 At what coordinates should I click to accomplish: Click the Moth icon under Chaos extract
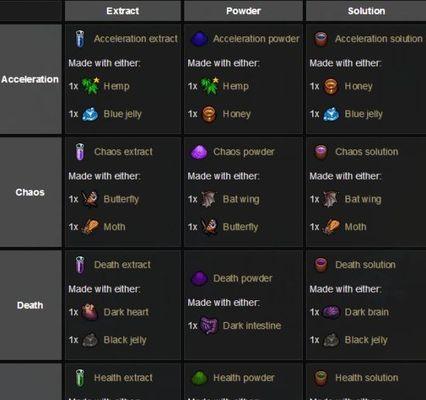coord(90,227)
